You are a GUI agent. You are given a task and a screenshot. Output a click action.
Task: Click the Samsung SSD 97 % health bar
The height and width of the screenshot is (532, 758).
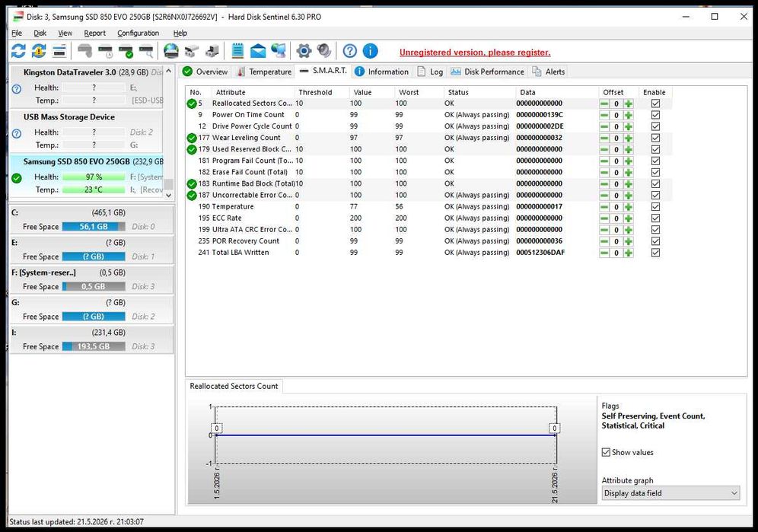pyautogui.click(x=94, y=177)
